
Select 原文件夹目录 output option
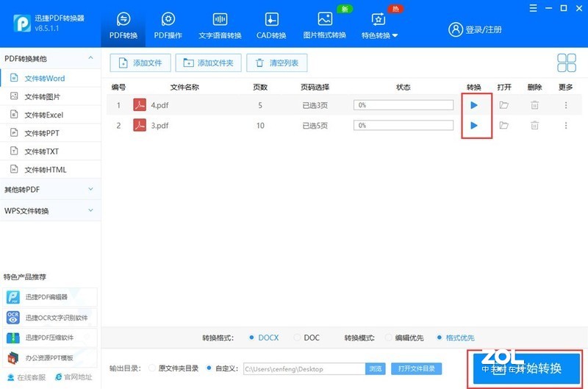pos(173,368)
